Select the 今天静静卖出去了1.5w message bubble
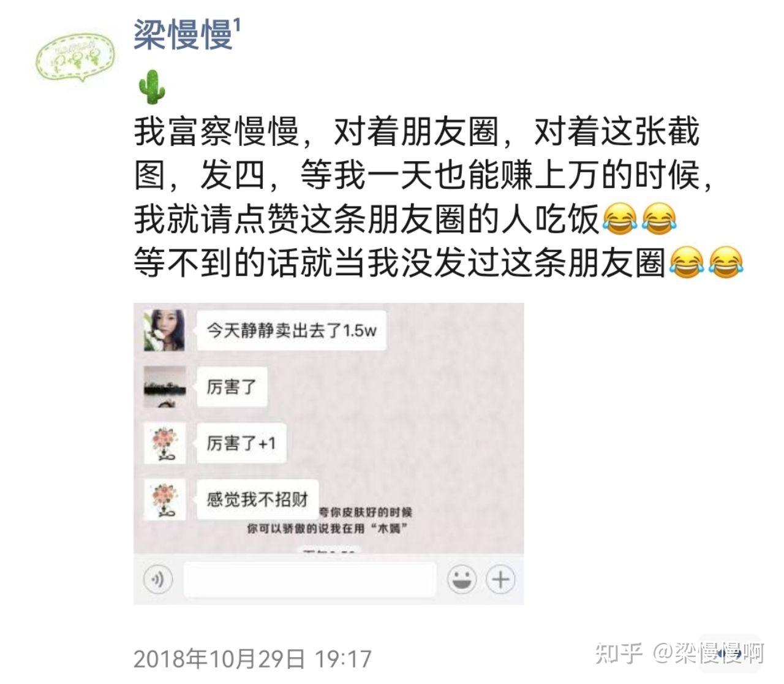Viewport: 784px width, 684px height. coord(292,330)
